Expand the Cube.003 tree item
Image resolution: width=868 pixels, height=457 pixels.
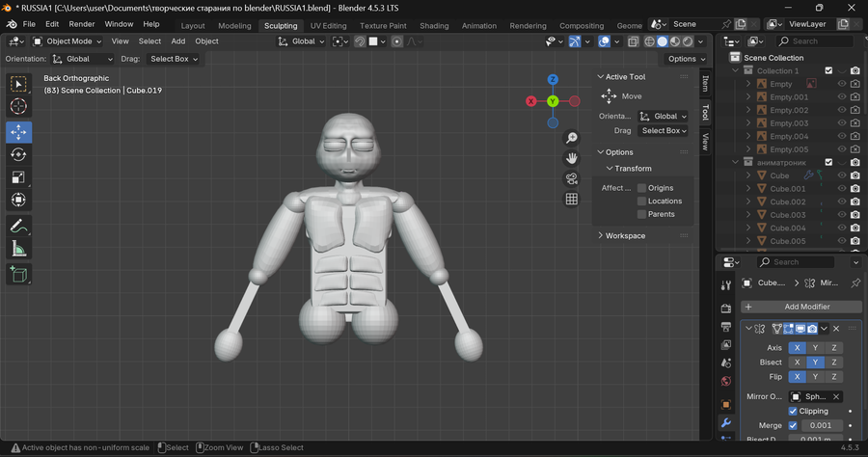coord(748,215)
